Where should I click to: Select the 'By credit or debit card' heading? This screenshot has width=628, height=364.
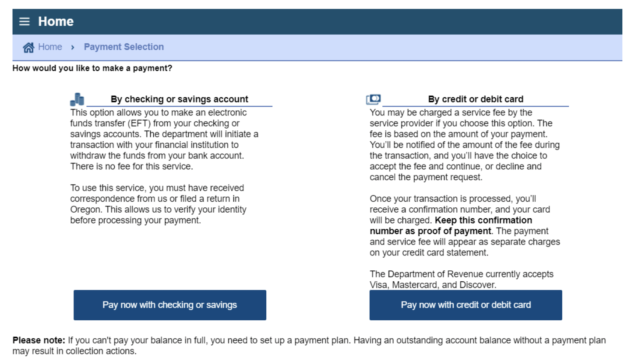point(476,99)
